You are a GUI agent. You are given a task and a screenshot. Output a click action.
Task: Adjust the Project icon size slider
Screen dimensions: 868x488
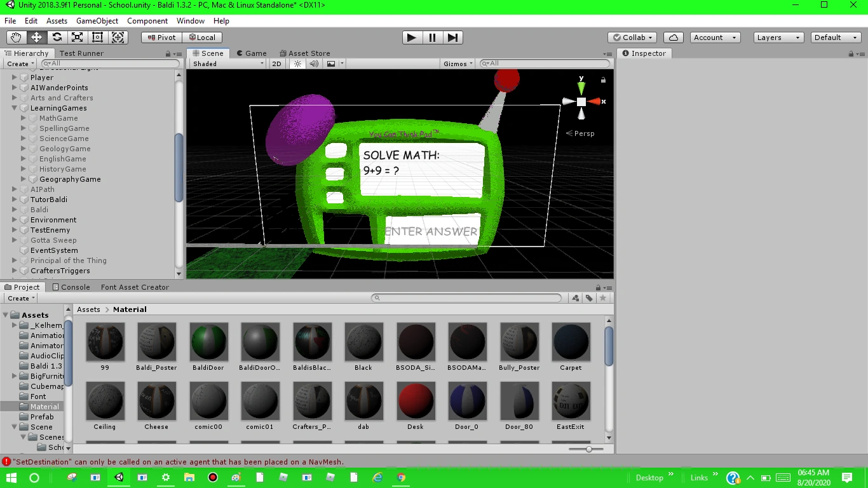(x=589, y=449)
